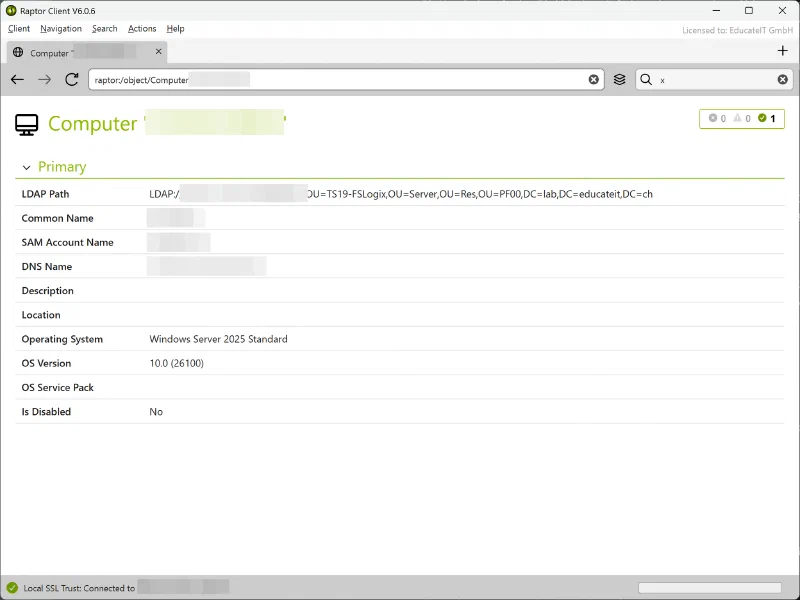Click the green success count indicator showing 1

click(766, 118)
